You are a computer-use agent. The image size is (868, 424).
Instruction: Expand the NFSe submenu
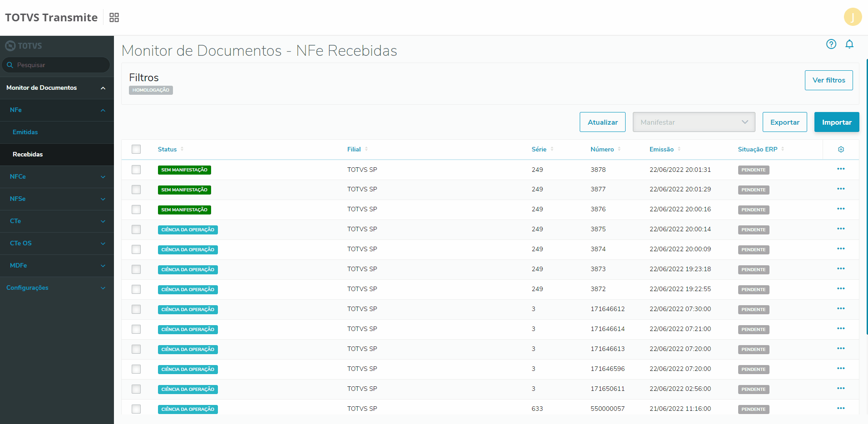point(57,199)
